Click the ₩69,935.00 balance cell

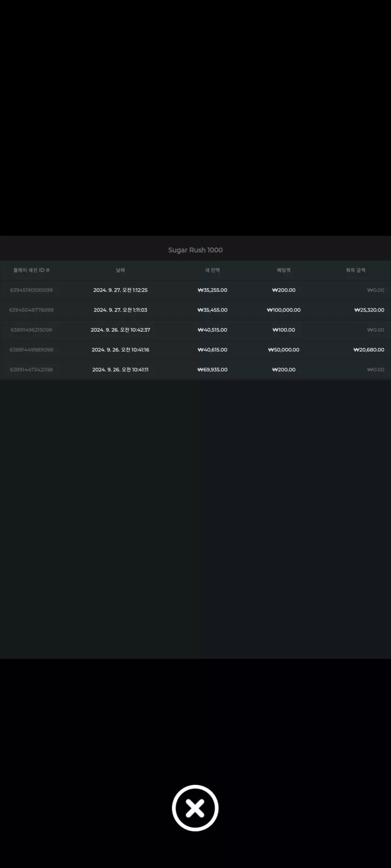click(x=213, y=369)
